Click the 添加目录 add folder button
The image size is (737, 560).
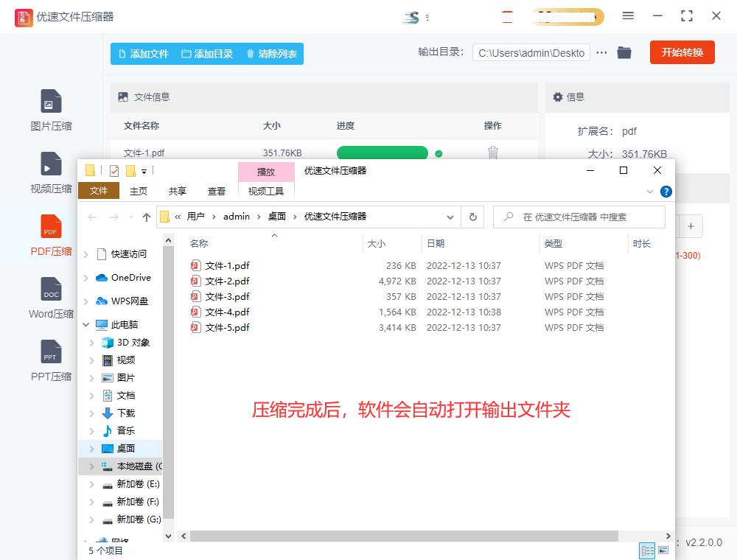[207, 54]
